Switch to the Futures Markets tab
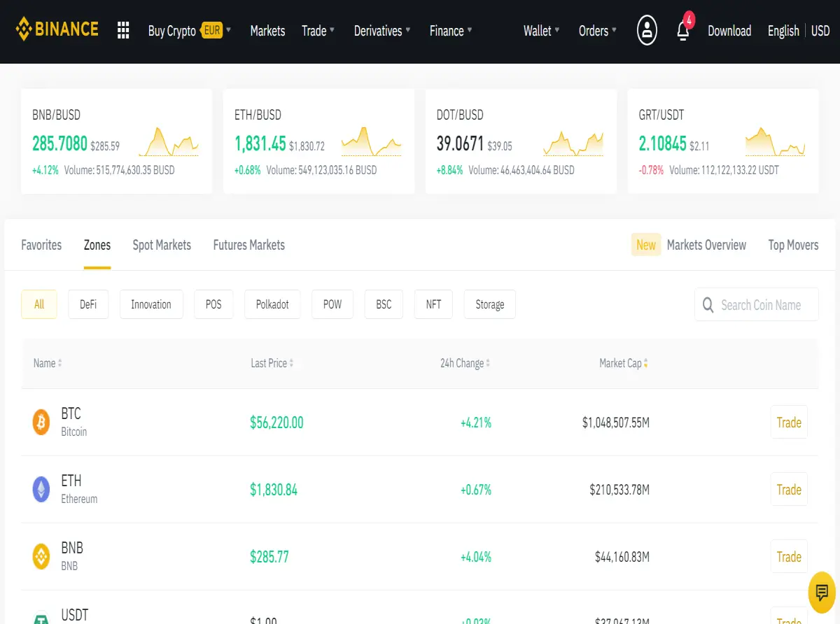The height and width of the screenshot is (624, 840). [249, 245]
